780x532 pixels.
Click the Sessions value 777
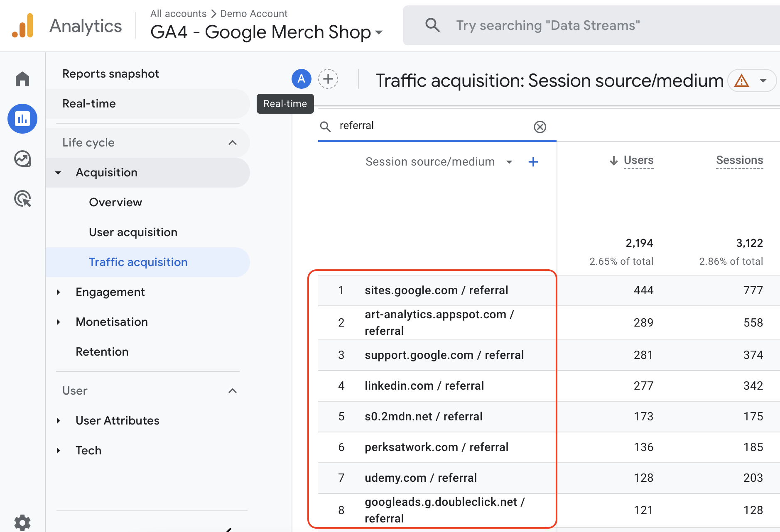coord(753,290)
